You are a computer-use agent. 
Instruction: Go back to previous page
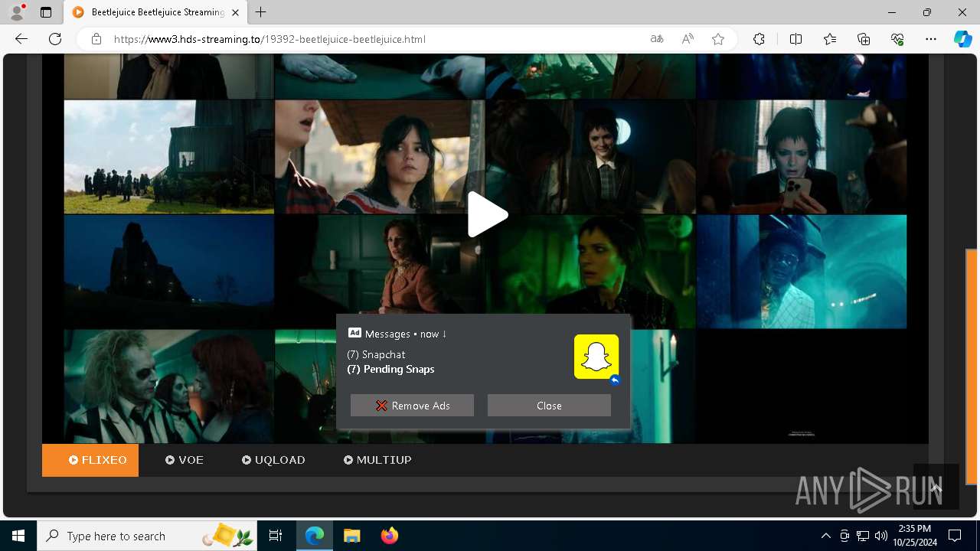pos(21,39)
